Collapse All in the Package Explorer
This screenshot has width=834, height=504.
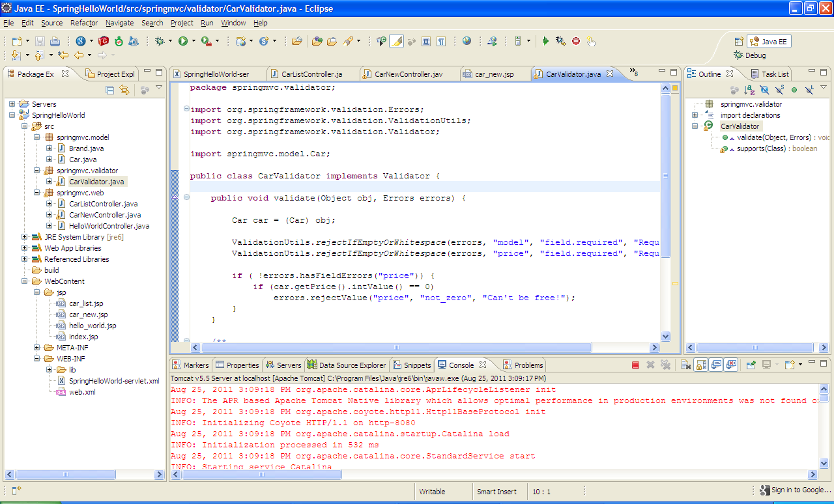pos(110,89)
